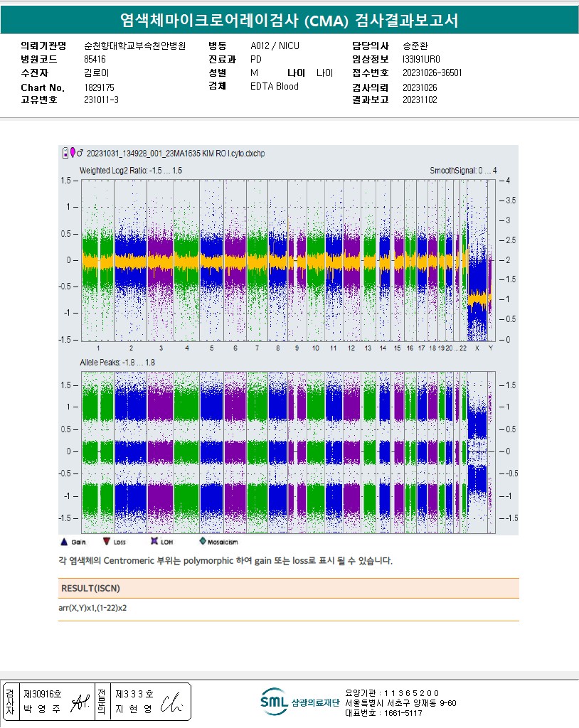Click the SML logo in the footer
The image size is (579, 728).
(274, 701)
